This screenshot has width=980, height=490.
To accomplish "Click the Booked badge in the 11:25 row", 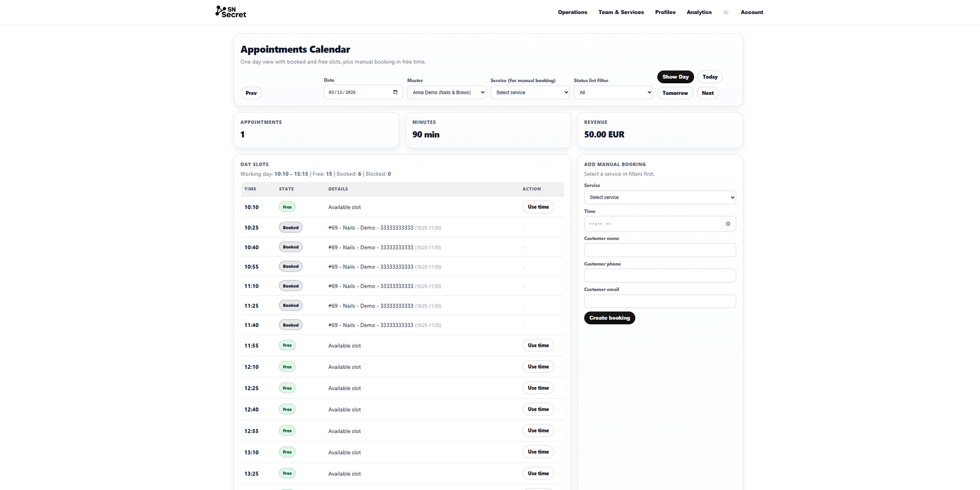I will point(291,306).
